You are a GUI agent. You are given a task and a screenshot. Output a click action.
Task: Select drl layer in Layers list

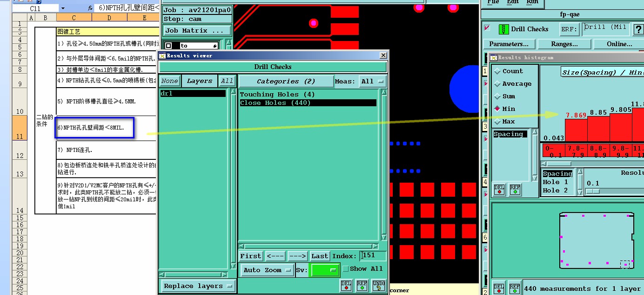193,94
